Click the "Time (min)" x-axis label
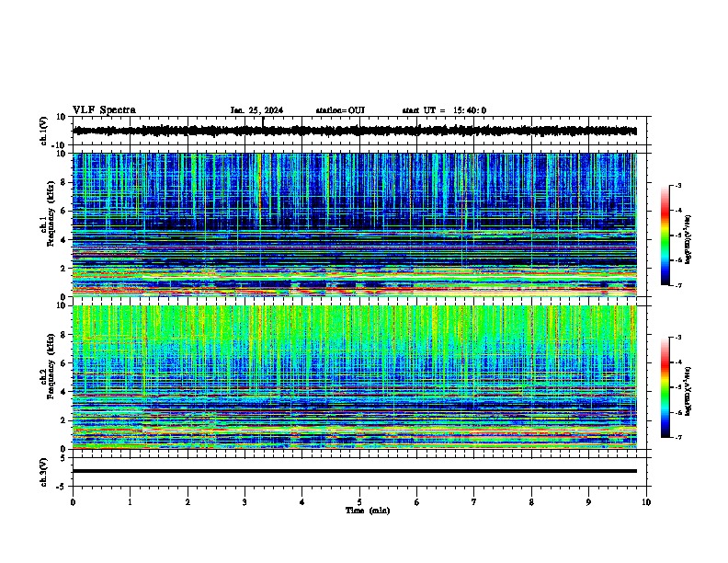Image resolution: width=728 pixels, height=563 pixels. [x=368, y=511]
